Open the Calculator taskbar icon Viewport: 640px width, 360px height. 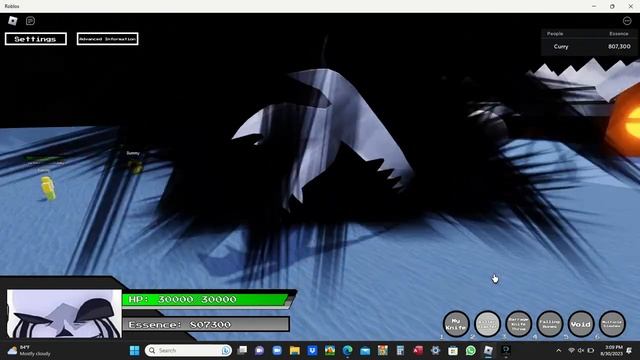click(x=400, y=350)
